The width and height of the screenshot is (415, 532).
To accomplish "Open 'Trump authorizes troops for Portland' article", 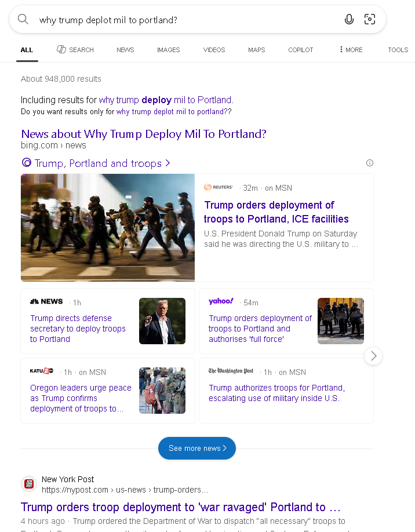I will tap(276, 393).
